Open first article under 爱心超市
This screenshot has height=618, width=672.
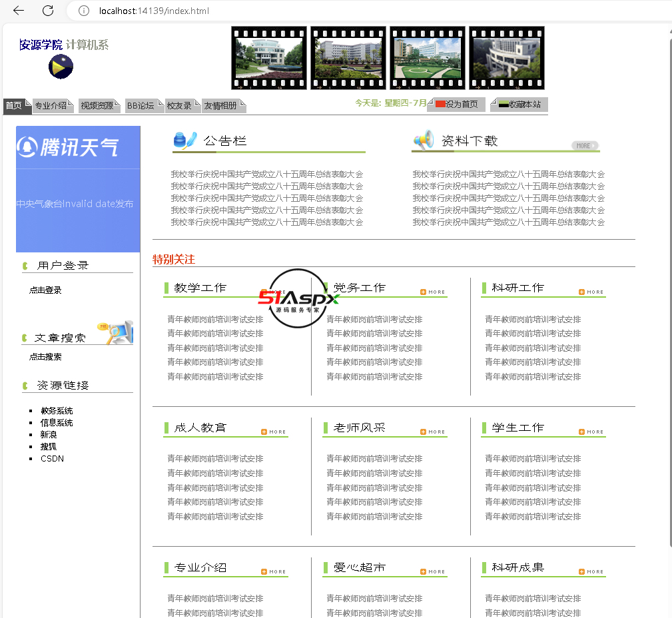(374, 598)
